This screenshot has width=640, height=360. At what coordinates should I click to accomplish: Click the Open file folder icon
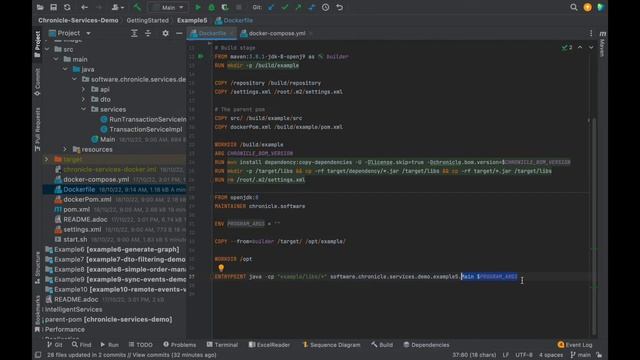(x=40, y=7)
